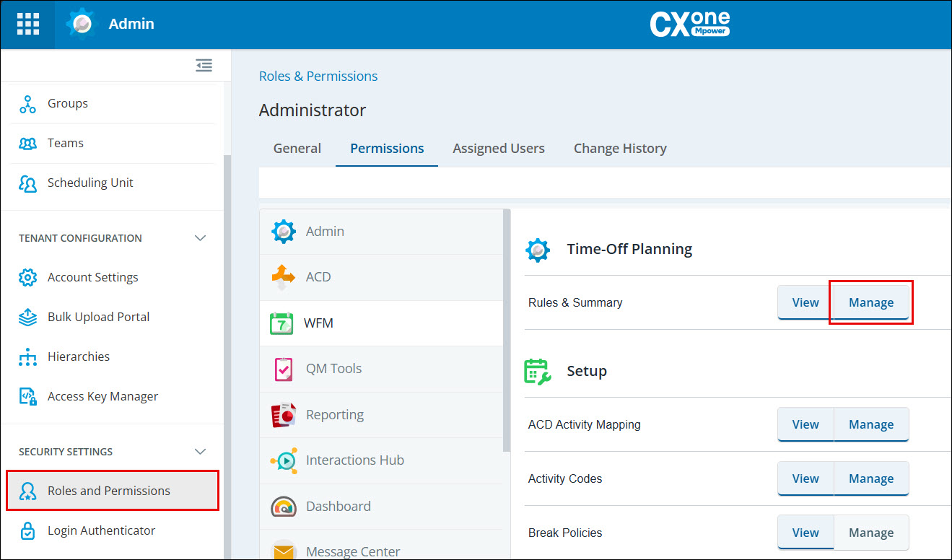Open Login Authenticator in sidebar
The height and width of the screenshot is (560, 952).
coord(101,530)
